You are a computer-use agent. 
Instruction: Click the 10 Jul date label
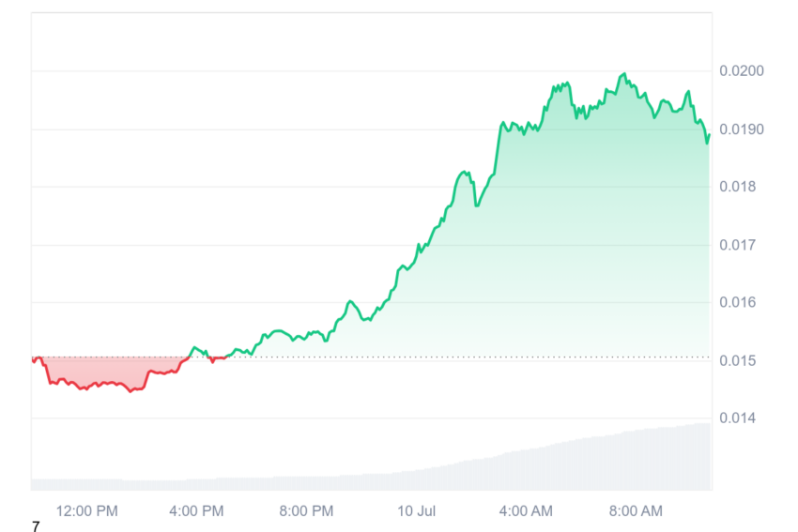(x=416, y=510)
